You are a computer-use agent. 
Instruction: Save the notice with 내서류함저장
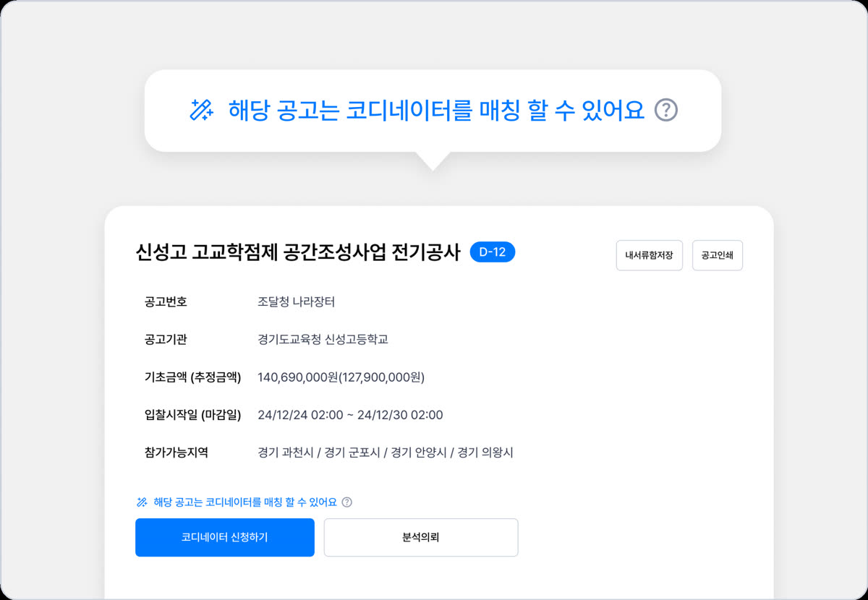650,255
